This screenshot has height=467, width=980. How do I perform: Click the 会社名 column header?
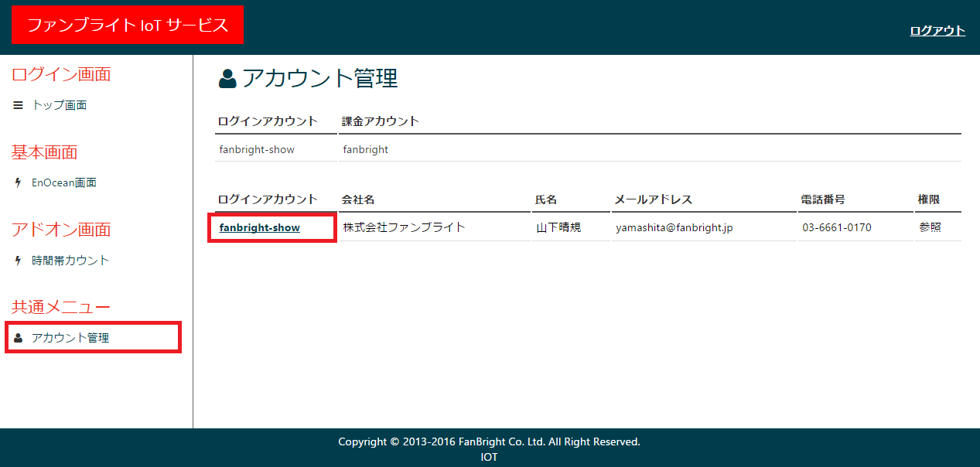(x=358, y=199)
